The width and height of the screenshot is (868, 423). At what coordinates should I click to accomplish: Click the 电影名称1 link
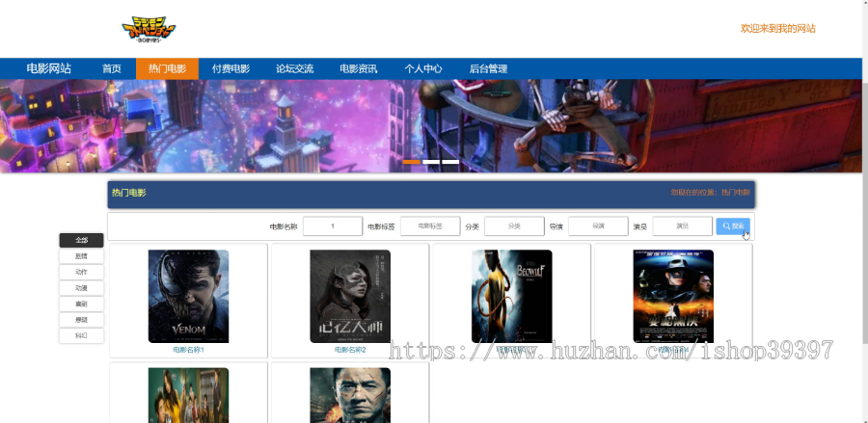click(x=189, y=350)
